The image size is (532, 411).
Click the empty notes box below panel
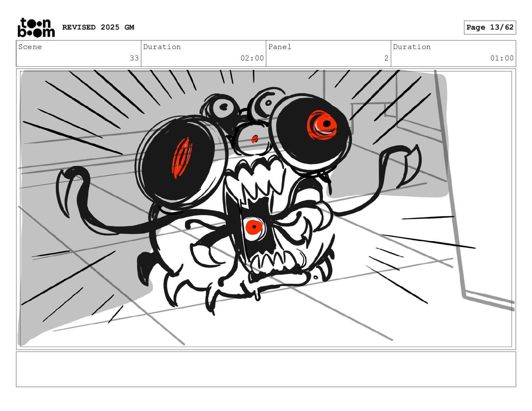[x=266, y=369]
